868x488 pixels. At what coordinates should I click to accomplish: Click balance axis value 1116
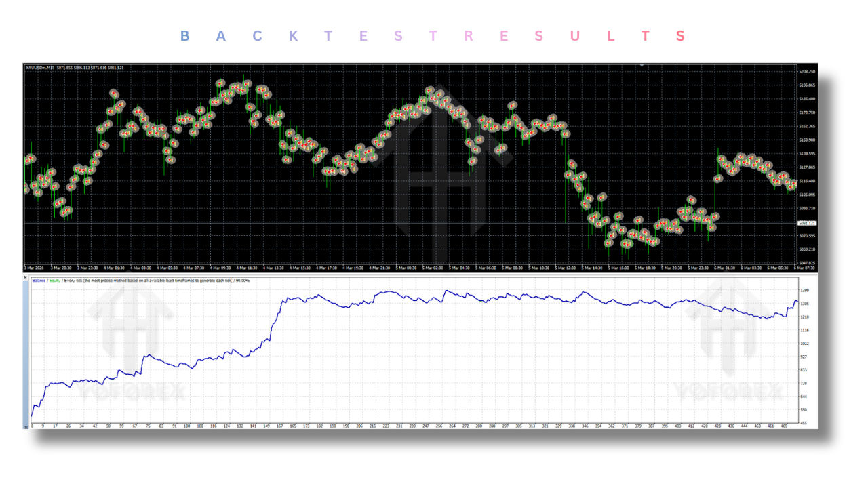804,330
